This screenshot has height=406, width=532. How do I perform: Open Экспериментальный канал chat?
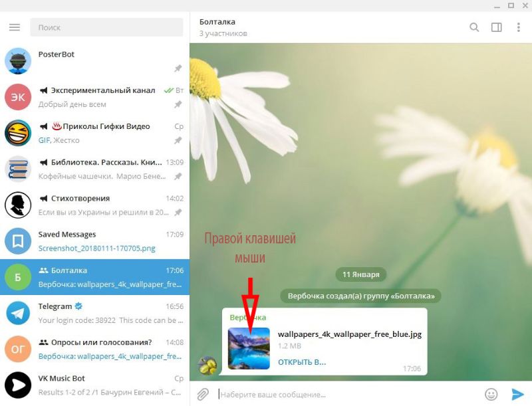click(94, 97)
